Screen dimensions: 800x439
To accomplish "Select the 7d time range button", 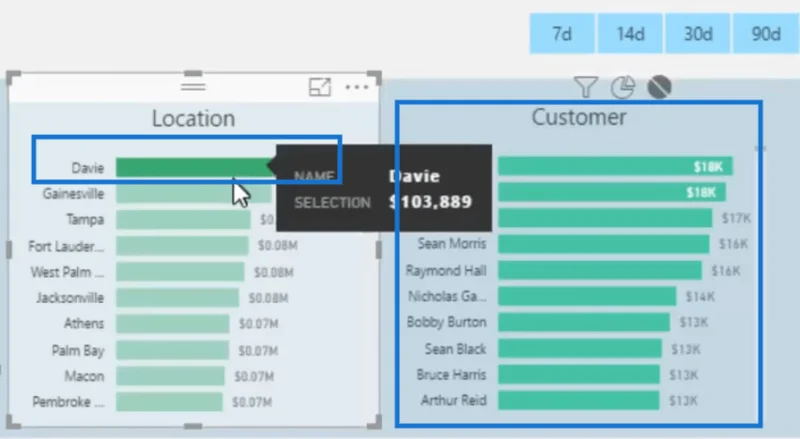I will click(x=562, y=34).
